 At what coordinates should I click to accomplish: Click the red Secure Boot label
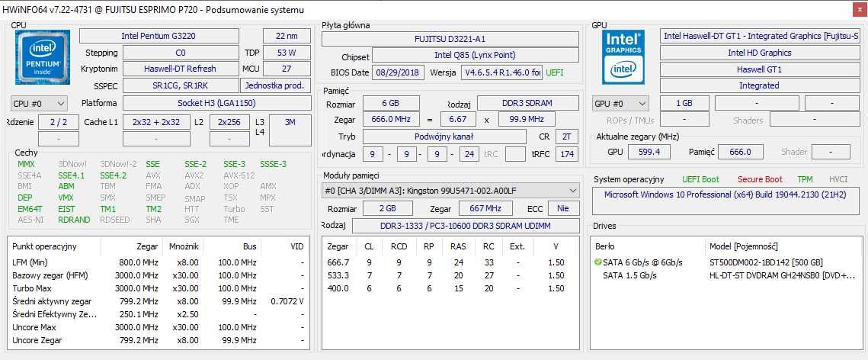point(760,179)
